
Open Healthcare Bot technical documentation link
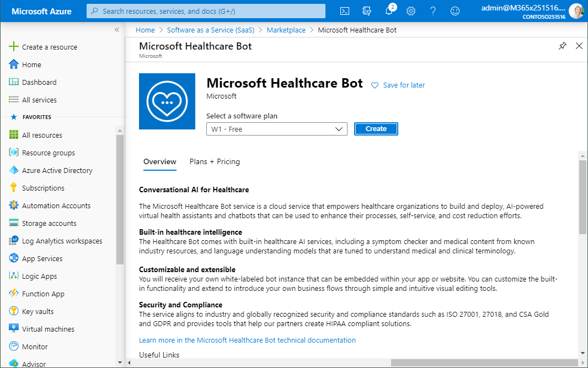(248, 340)
